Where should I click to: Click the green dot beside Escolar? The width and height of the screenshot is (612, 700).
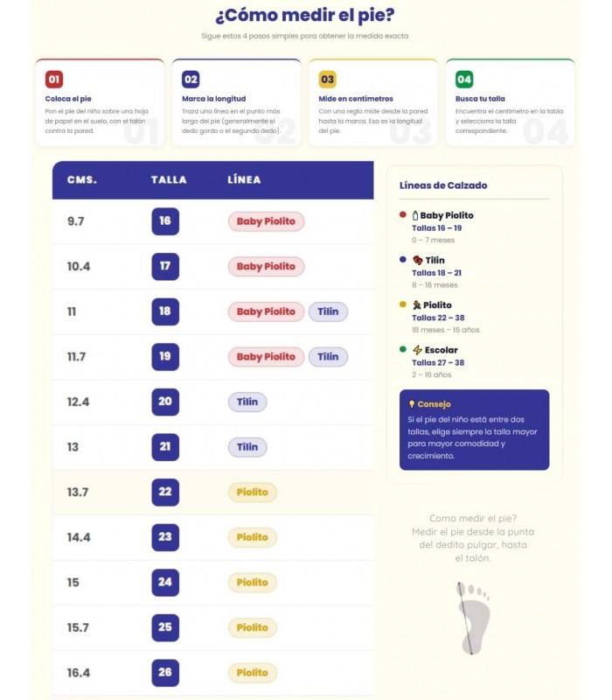(x=403, y=349)
